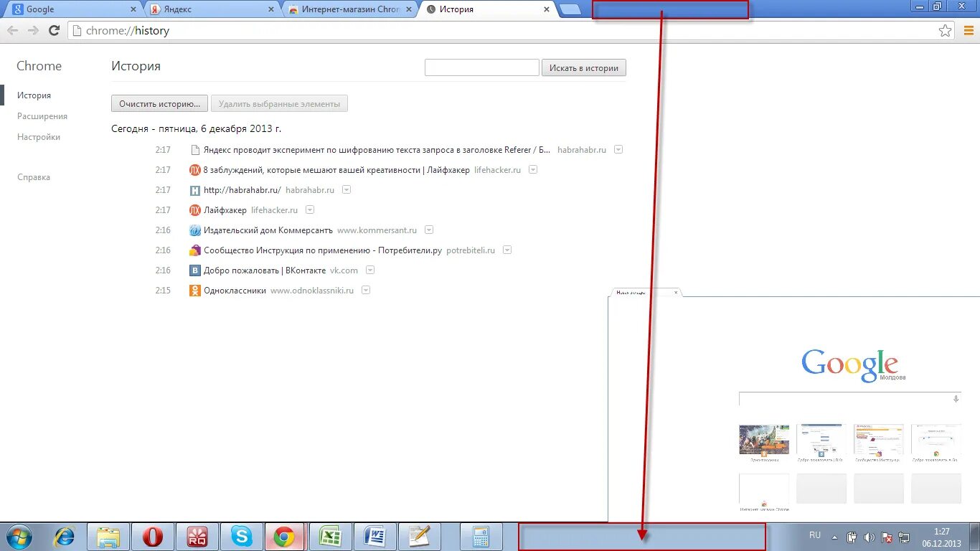Click the Chrome taskbar icon
The width and height of the screenshot is (980, 551).
[x=285, y=537]
